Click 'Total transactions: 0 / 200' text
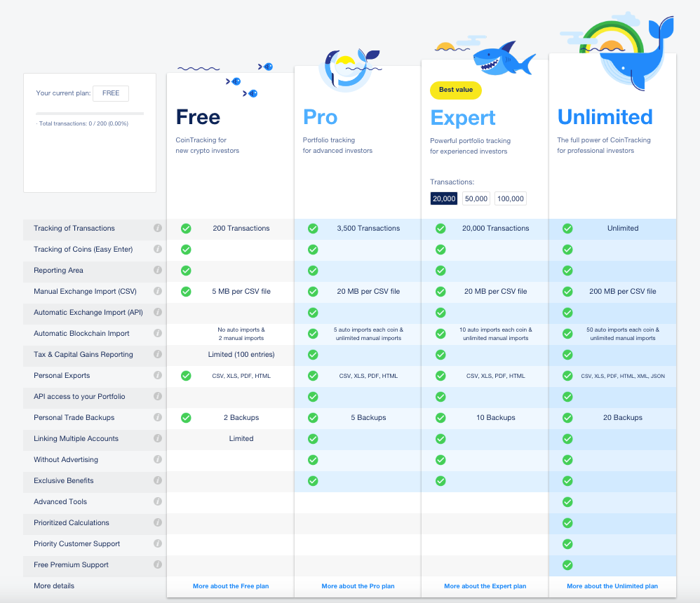Viewport: 700px width, 603px height. click(83, 123)
